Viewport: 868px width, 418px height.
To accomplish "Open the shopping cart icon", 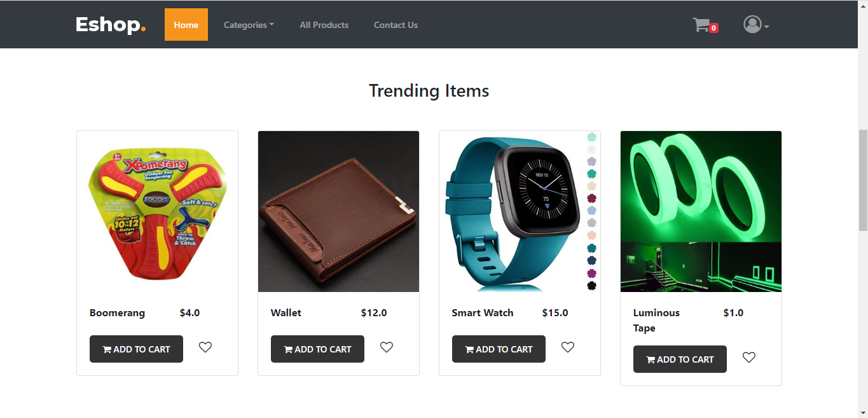I will (x=701, y=25).
